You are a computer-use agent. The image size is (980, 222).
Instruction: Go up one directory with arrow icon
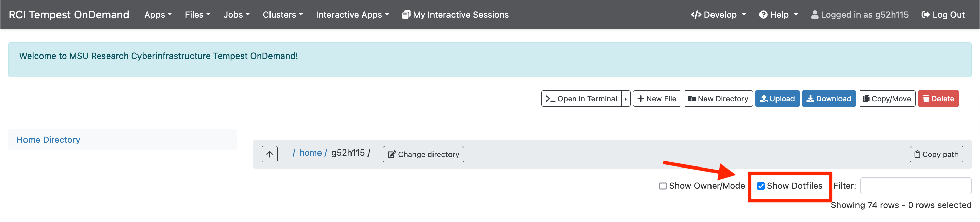tap(269, 154)
